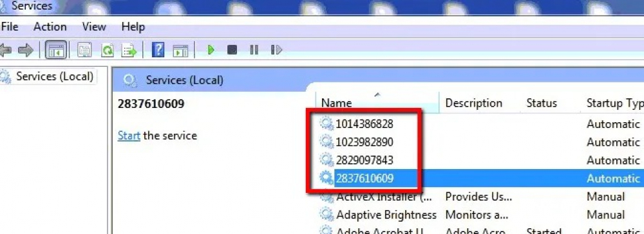Click the Export List toolbar icon
The height and width of the screenshot is (234, 644).
[x=129, y=50]
